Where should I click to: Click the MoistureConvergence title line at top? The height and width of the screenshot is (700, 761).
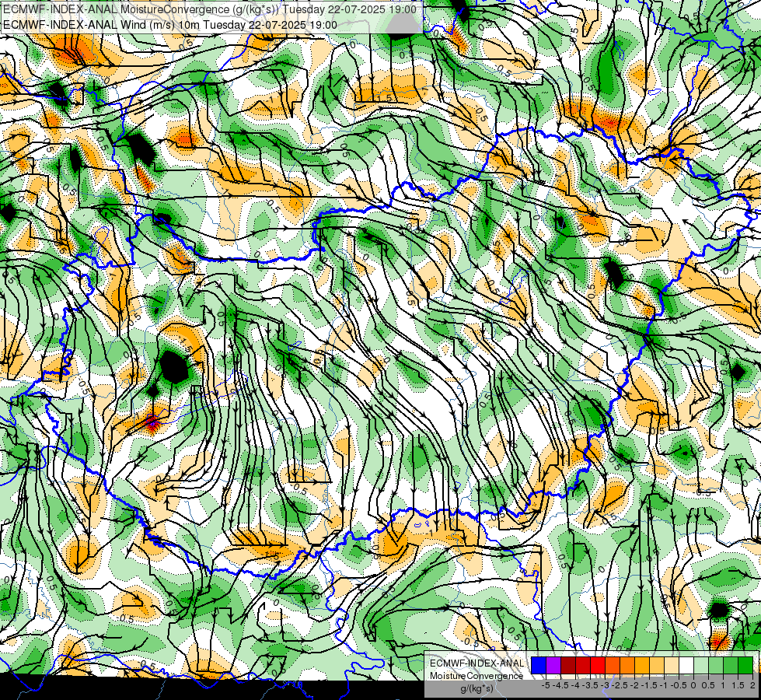pyautogui.click(x=210, y=9)
